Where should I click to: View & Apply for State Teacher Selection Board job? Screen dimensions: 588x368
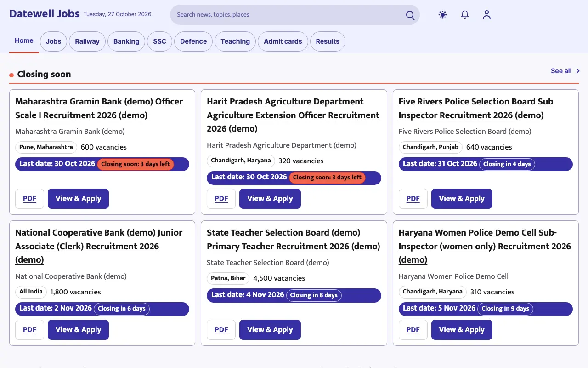[x=270, y=330]
